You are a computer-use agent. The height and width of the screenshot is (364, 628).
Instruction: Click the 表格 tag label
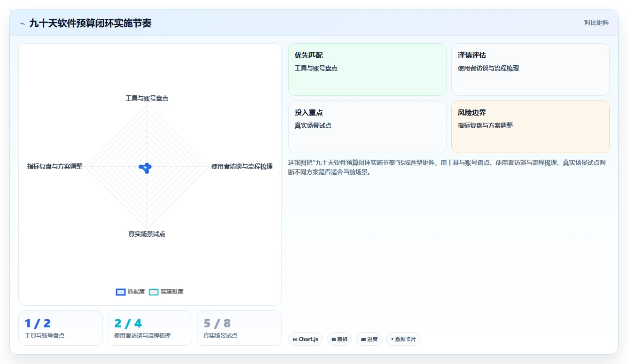click(342, 339)
